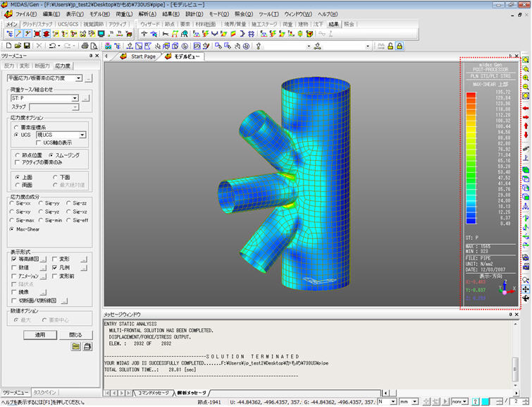Click the Save floppy disk icon
The height and width of the screenshot is (407, 532).
point(27,46)
